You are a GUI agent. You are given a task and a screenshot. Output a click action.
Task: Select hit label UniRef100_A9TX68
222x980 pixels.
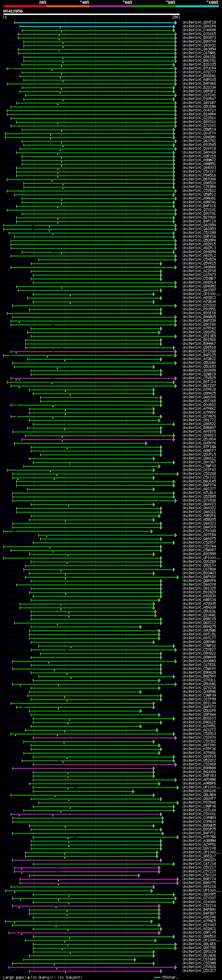click(x=199, y=401)
